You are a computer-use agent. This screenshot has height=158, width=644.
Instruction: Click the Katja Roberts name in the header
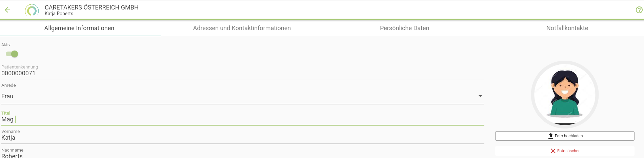point(59,14)
